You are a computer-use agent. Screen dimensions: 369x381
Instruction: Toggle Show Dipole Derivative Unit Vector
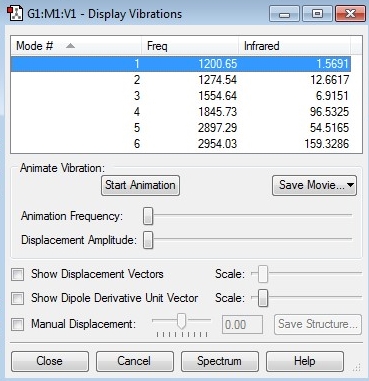[17, 299]
